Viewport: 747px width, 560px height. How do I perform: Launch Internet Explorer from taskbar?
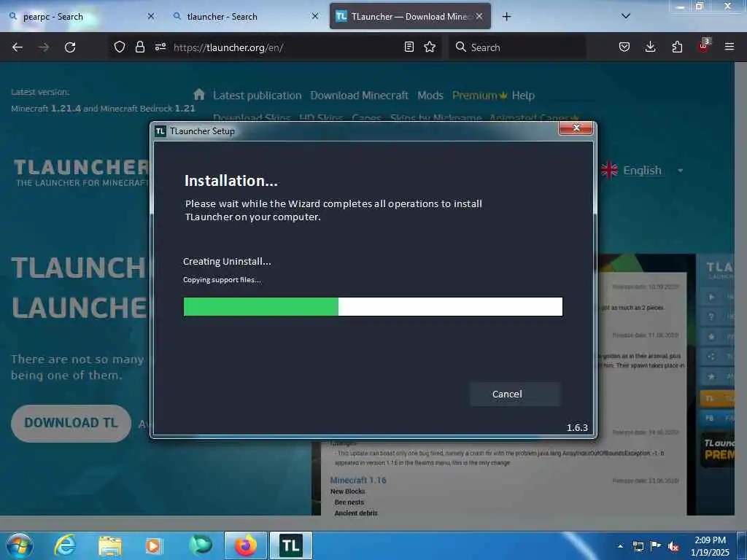pos(64,545)
